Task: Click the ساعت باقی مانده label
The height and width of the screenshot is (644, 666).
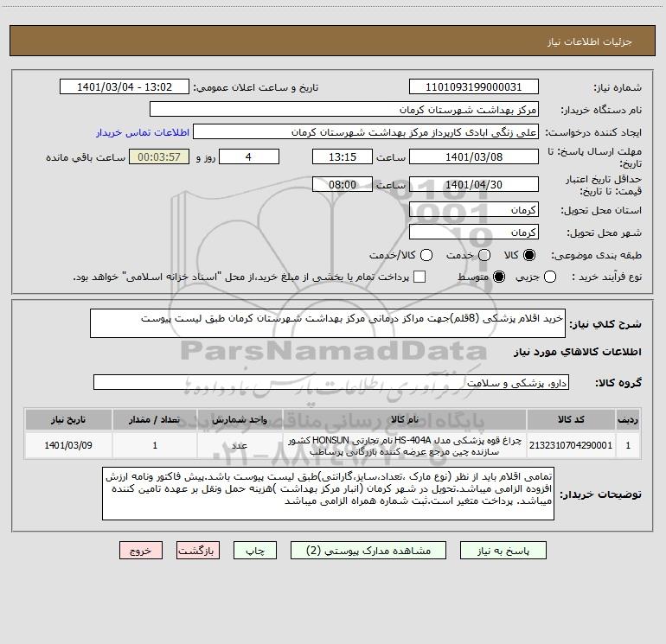Action: [x=86, y=157]
